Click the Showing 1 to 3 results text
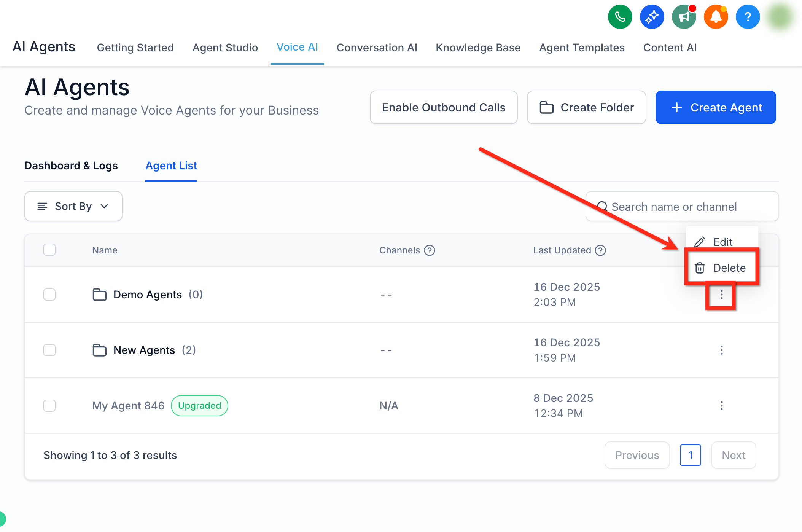Screen dimensions: 802x532 pyautogui.click(x=110, y=455)
